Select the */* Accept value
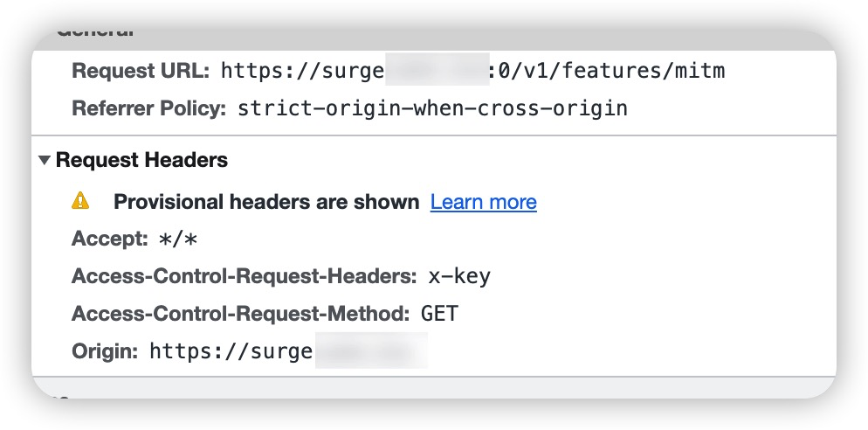Viewport: 868px width, 430px height. [177, 239]
